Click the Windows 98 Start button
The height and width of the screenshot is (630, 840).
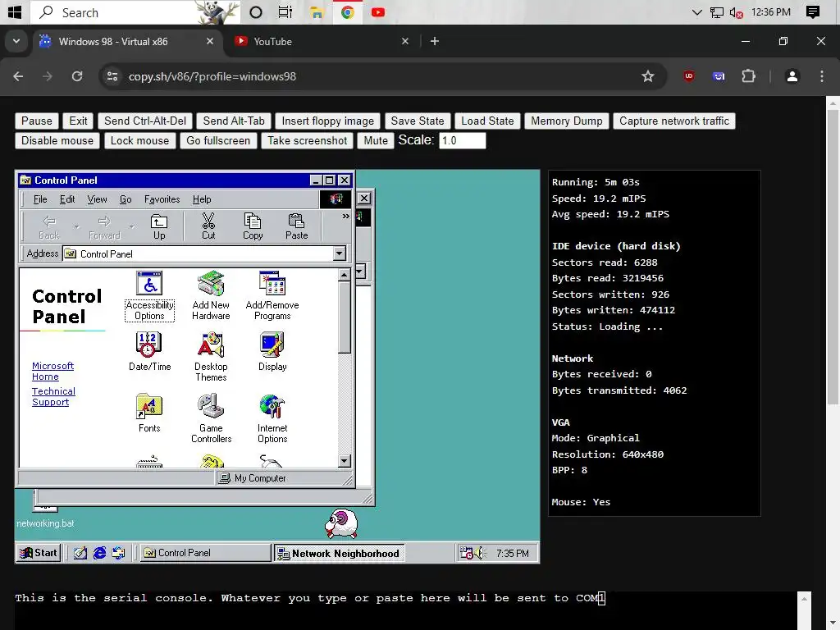click(38, 553)
